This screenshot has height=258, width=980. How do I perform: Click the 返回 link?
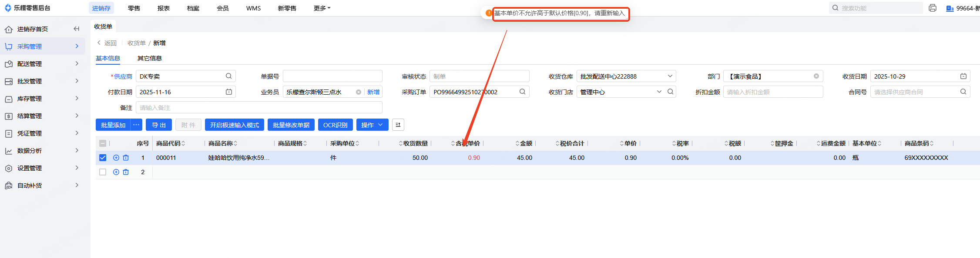click(111, 43)
